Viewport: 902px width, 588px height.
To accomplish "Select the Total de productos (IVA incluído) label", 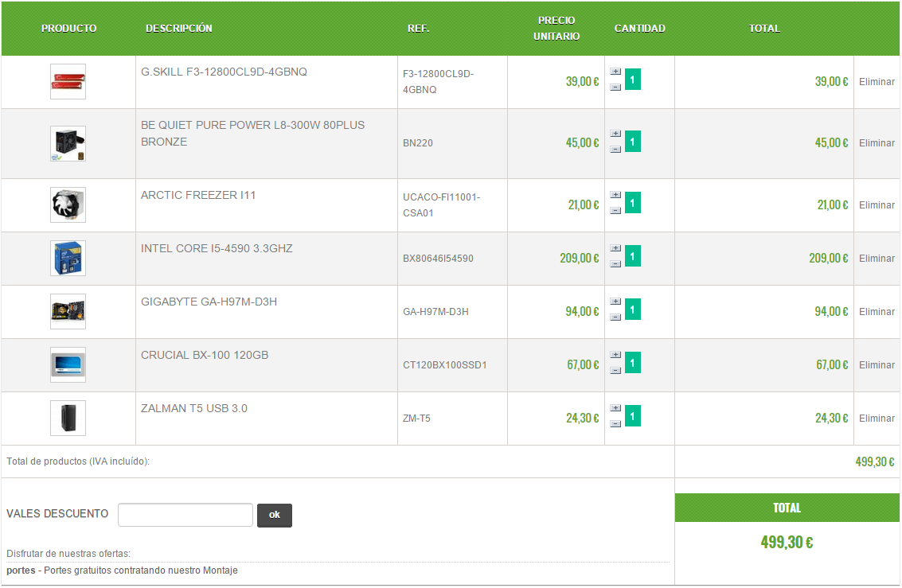I will 78,461.
